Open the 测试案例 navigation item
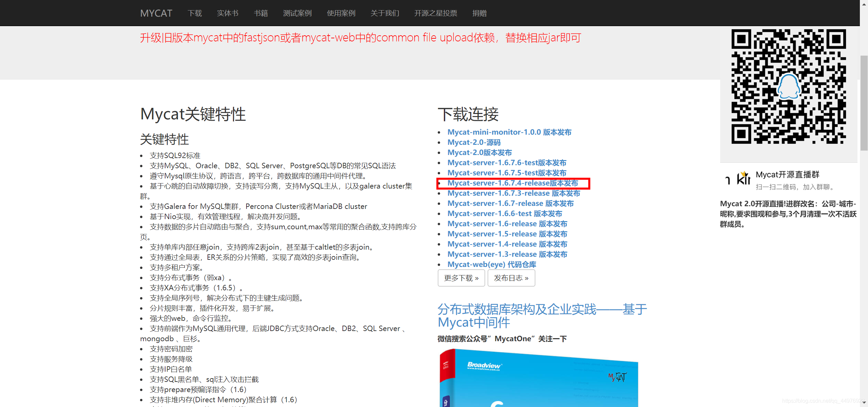This screenshot has height=407, width=868. (297, 13)
